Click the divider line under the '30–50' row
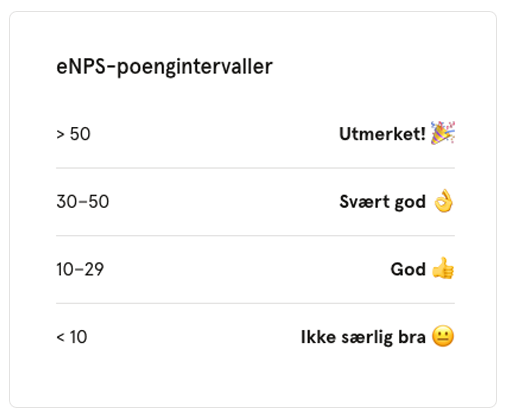The width and height of the screenshot is (507, 417). click(x=255, y=236)
